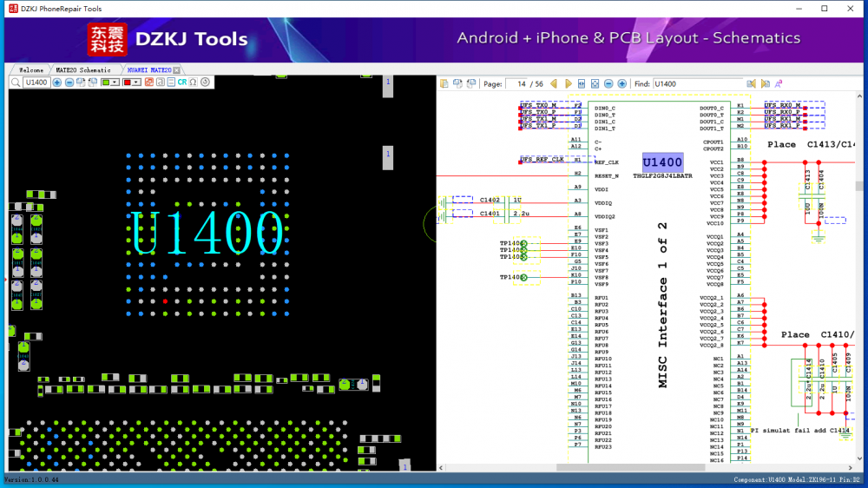The image size is (868, 488).
Task: Toggle the CR display icon
Action: (182, 82)
